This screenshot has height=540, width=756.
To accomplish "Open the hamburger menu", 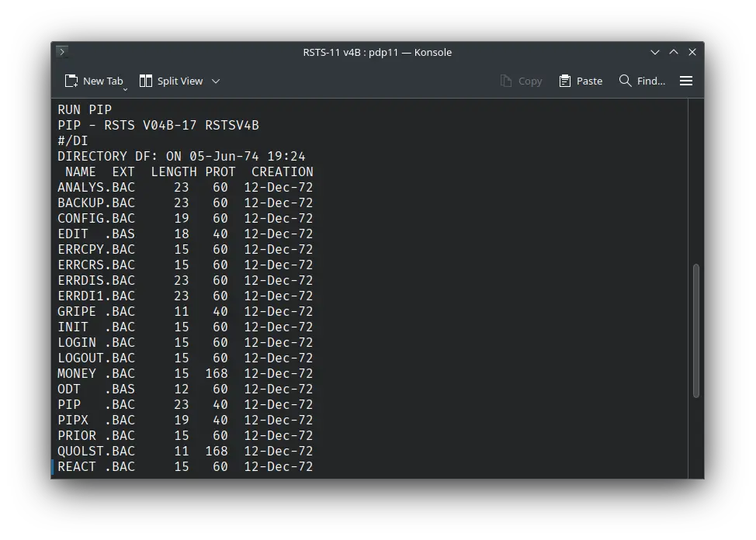I will coord(686,80).
